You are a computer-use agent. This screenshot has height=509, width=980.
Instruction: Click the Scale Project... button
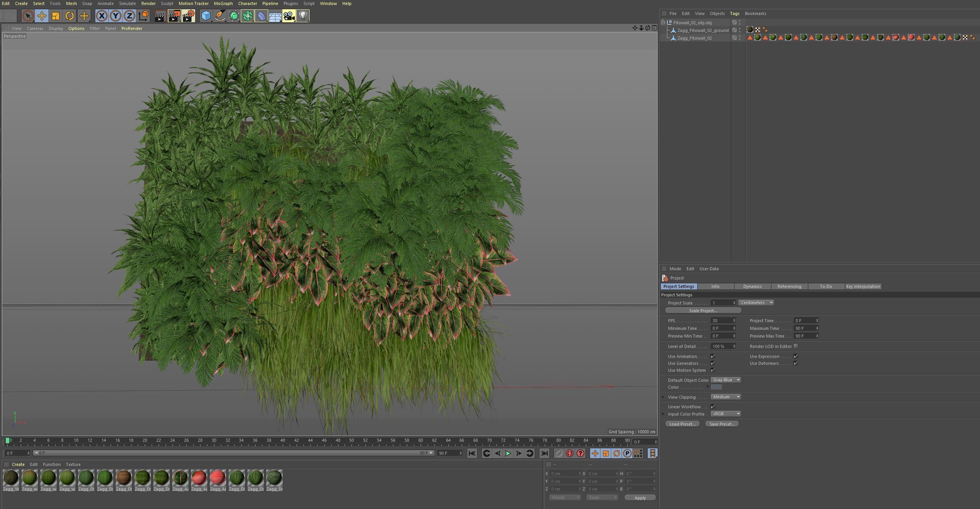tap(703, 311)
